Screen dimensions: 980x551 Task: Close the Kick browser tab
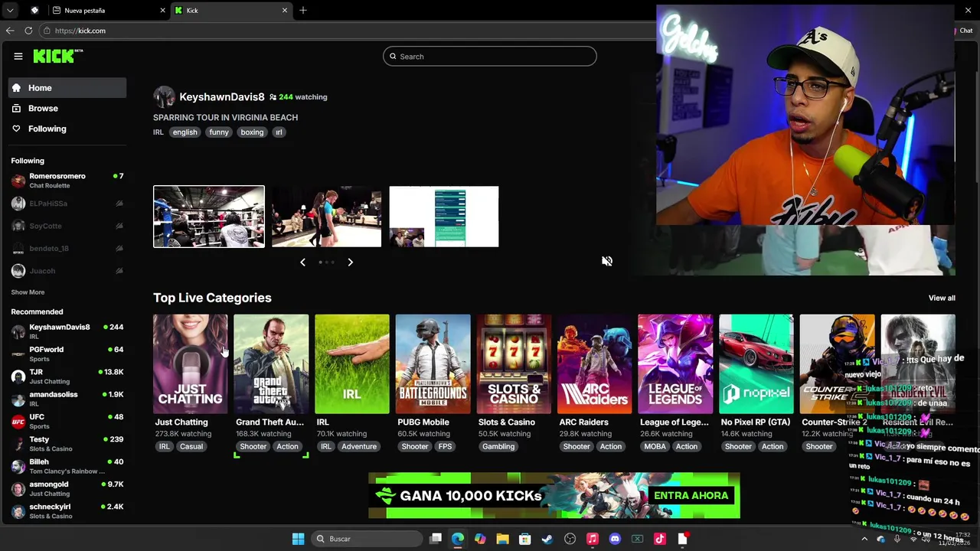click(285, 11)
